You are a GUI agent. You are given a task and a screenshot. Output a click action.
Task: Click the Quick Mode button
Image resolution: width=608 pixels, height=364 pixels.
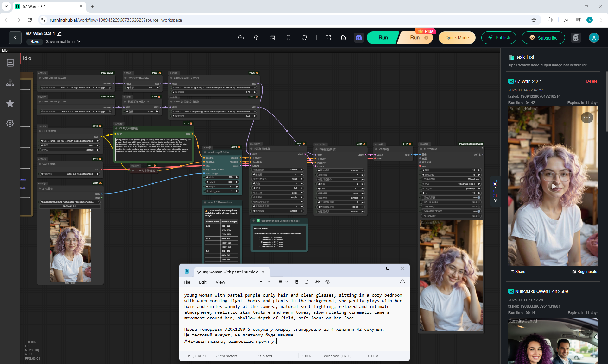[457, 38]
